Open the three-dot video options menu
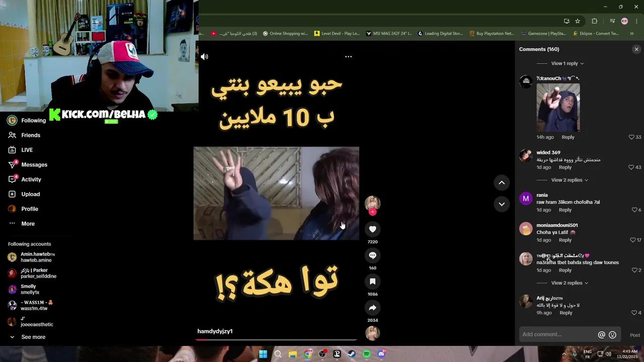The image size is (644, 362). (x=348, y=57)
